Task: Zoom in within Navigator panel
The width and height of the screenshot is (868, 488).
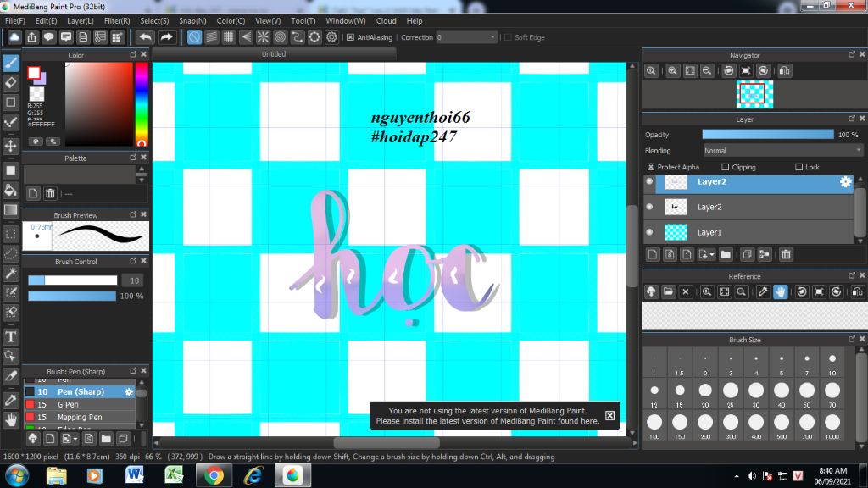Action: pyautogui.click(x=672, y=71)
